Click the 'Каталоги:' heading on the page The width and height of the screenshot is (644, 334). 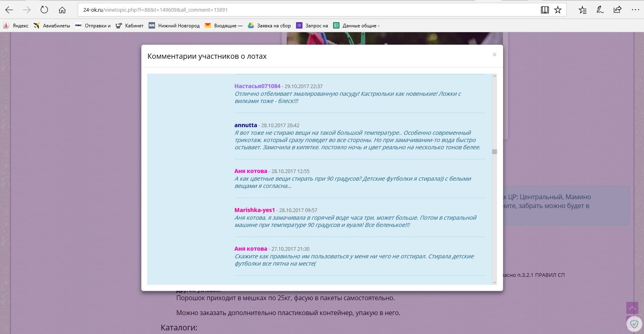point(179,328)
